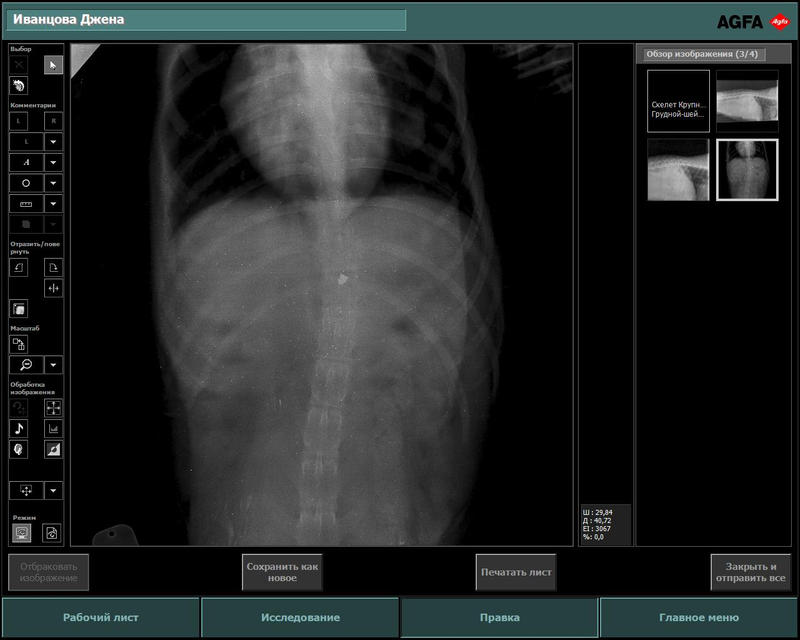Switch to the Правка tab
Viewport: 800px width, 640px height.
[499, 618]
